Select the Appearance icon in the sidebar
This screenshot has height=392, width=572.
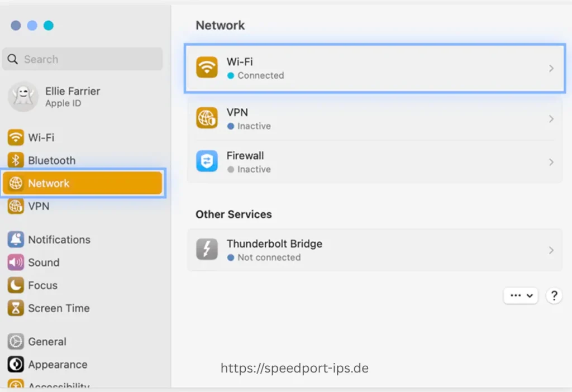coord(15,365)
